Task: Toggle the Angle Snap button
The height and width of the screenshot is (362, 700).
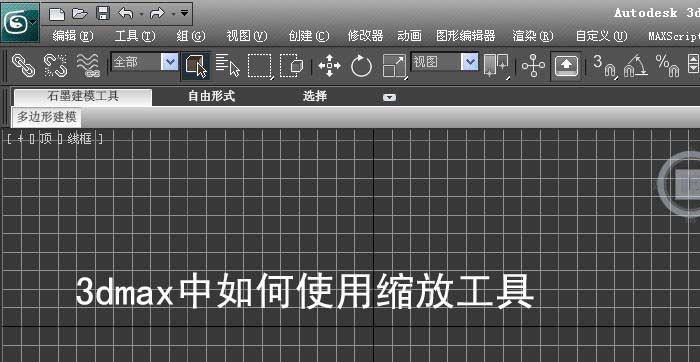Action: coord(636,66)
